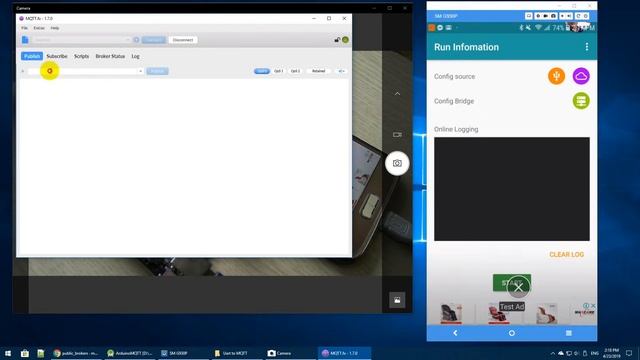This screenshot has height=360, width=640.
Task: Open the publish options menu next to Retained
Action: [x=341, y=71]
